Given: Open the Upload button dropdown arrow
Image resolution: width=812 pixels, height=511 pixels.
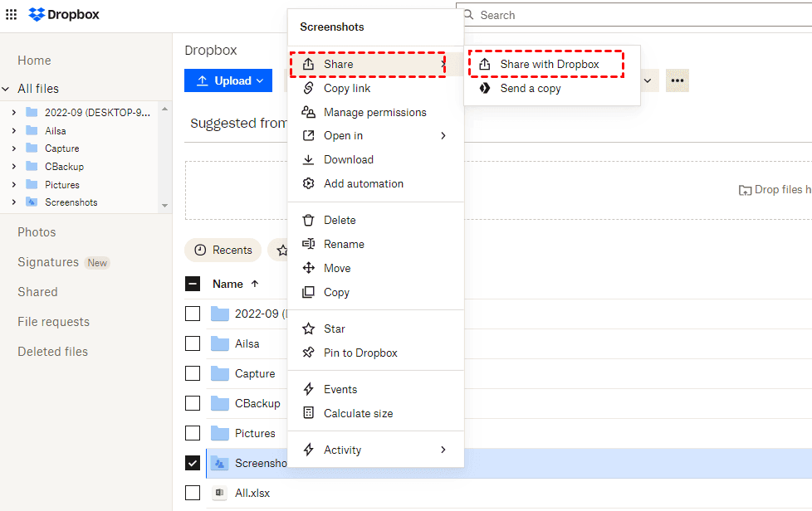Looking at the screenshot, I should tap(260, 80).
